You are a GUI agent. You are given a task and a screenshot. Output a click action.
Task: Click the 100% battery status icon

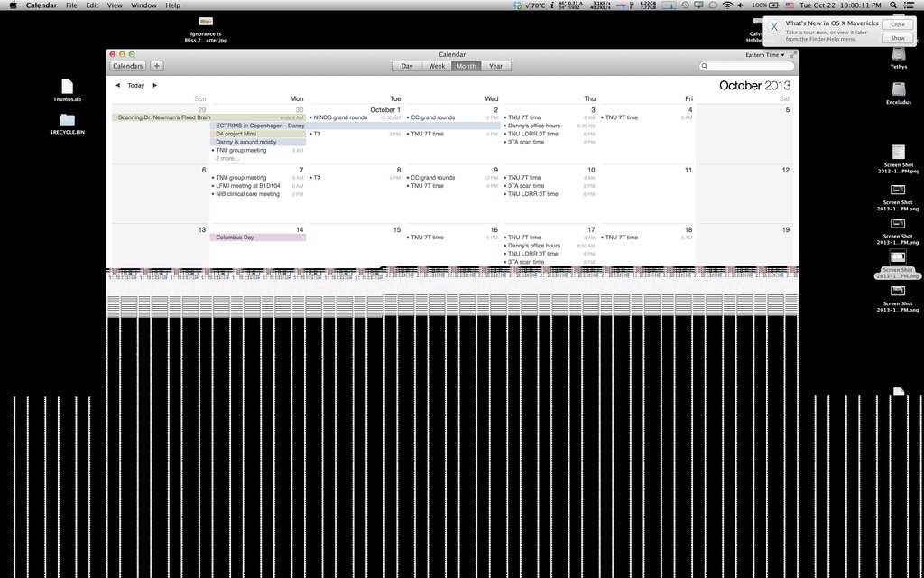point(765,5)
